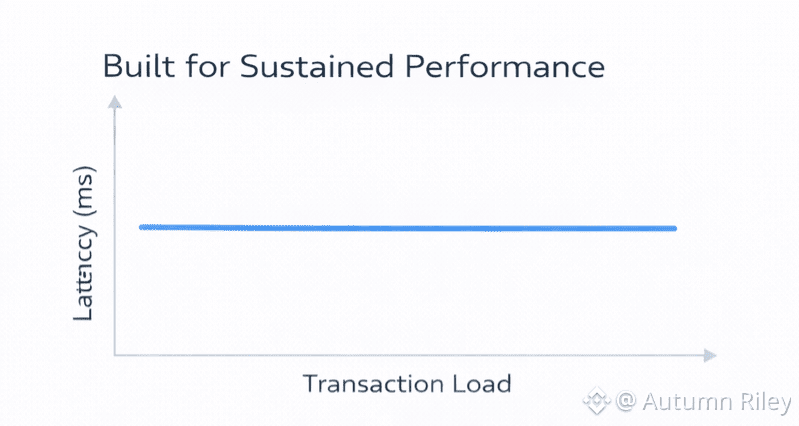The height and width of the screenshot is (426, 799).
Task: Click the "@" symbol before Autumn Riley
Action: pos(626,402)
